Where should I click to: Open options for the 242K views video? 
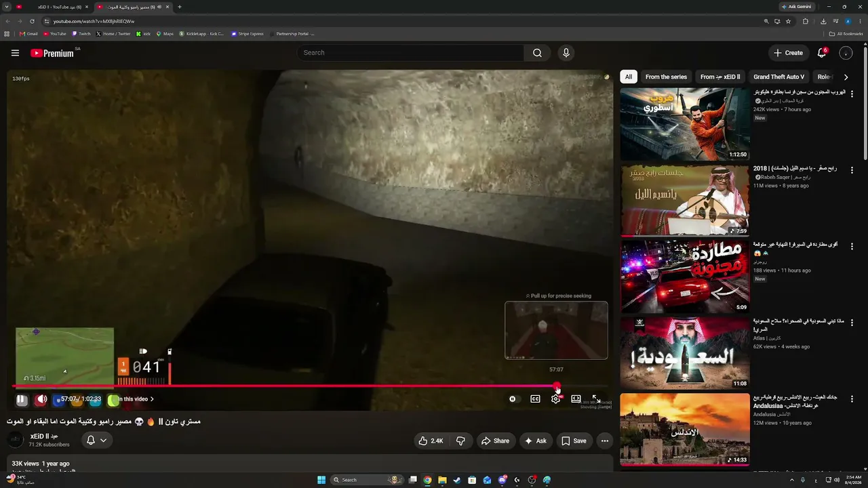tap(852, 93)
